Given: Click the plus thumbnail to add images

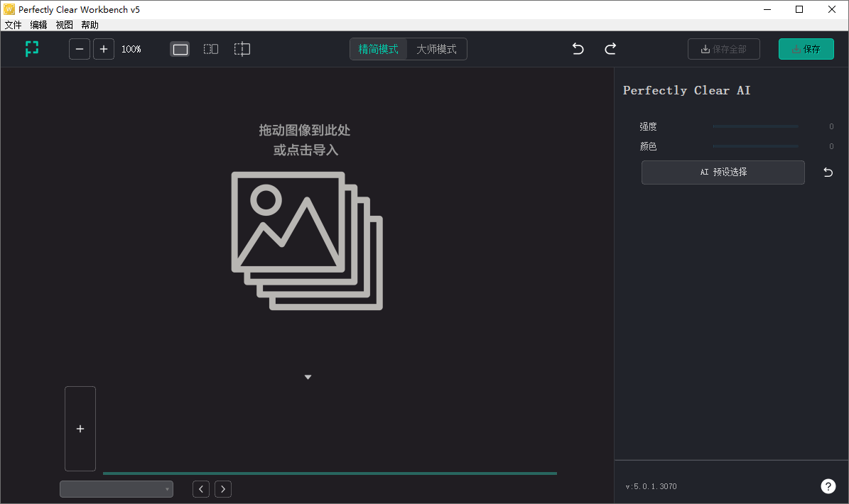Looking at the screenshot, I should click(x=80, y=429).
